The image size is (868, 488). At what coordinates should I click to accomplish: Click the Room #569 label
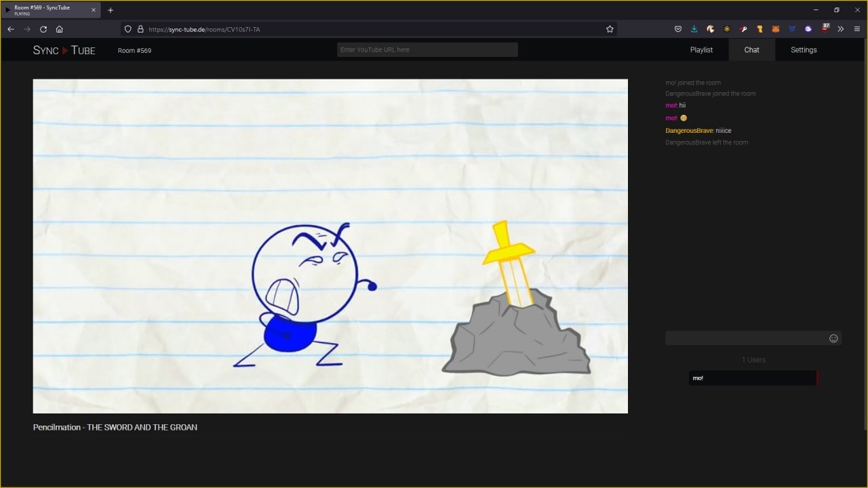[x=134, y=50]
